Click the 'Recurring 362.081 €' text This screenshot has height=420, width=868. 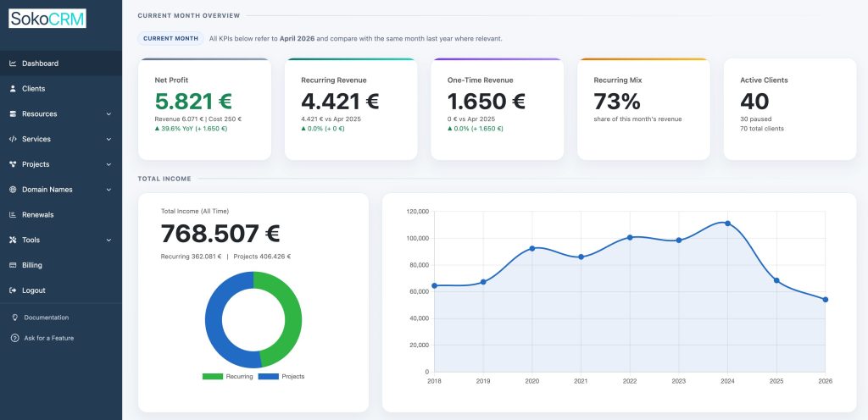tap(191, 257)
